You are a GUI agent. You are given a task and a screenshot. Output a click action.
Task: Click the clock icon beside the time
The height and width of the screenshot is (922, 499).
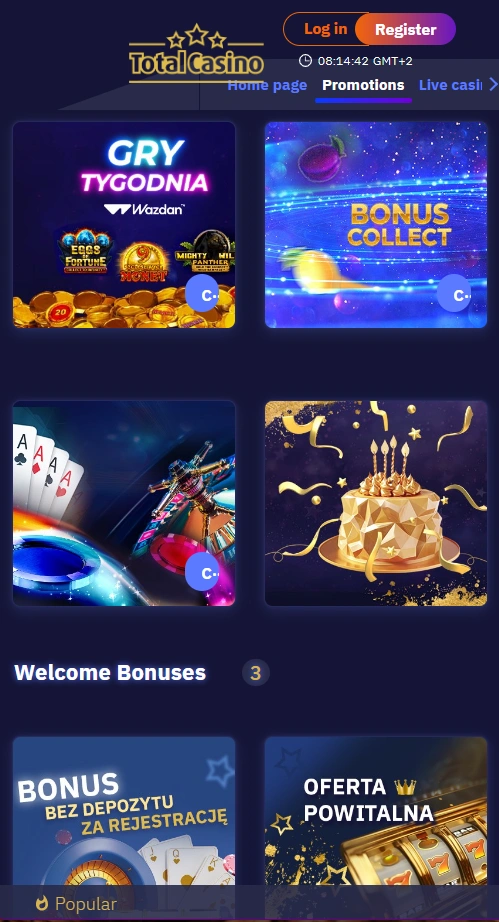(x=305, y=61)
